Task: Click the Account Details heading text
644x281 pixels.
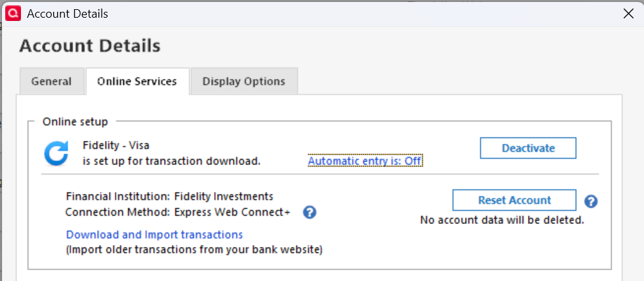Action: pos(90,46)
